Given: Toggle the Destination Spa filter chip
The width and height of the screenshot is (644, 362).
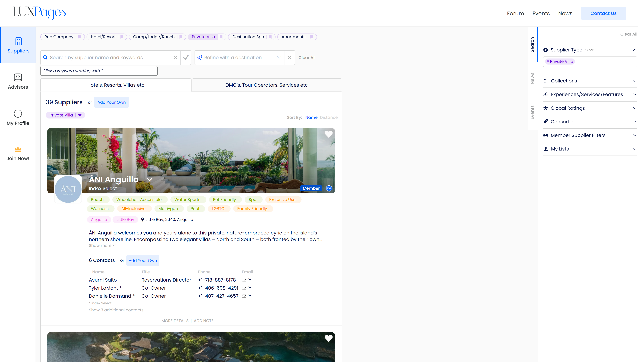Looking at the screenshot, I should pyautogui.click(x=248, y=37).
